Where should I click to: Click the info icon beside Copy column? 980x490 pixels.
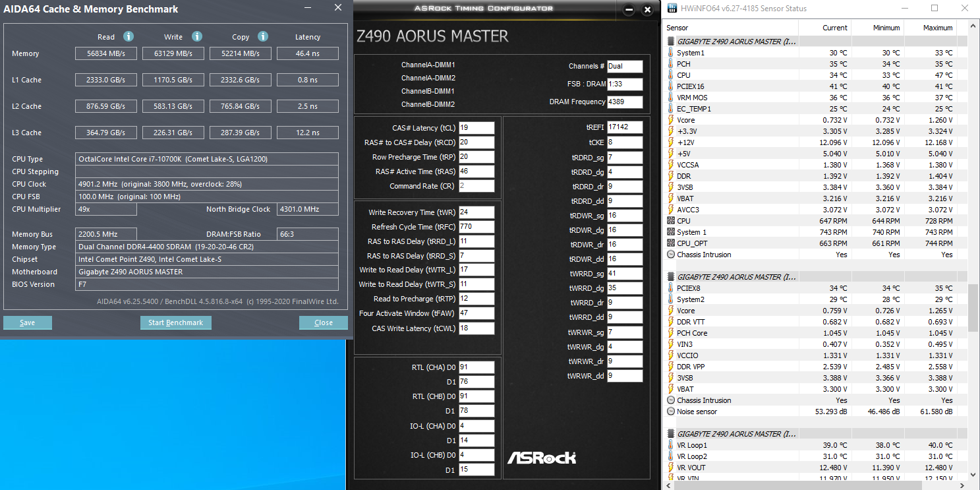(x=263, y=37)
